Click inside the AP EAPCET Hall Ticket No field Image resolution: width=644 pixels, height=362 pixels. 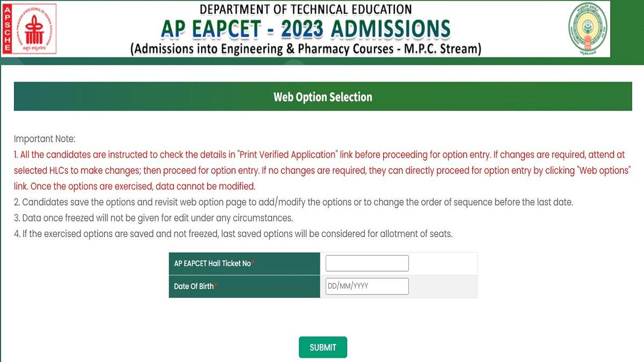[x=367, y=263]
